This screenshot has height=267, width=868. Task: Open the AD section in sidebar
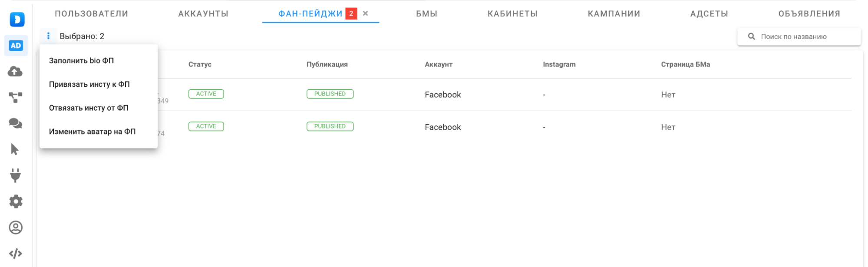pyautogui.click(x=16, y=46)
